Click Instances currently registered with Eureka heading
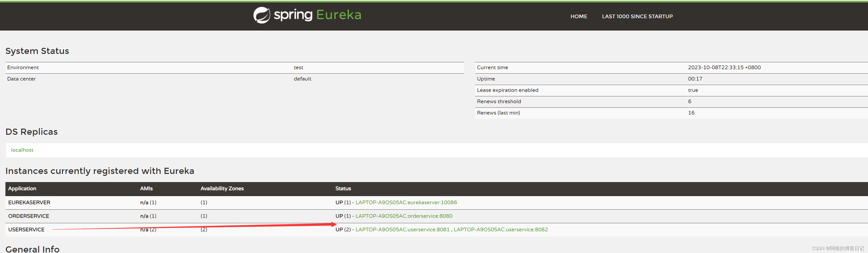868x253 pixels. coord(100,171)
